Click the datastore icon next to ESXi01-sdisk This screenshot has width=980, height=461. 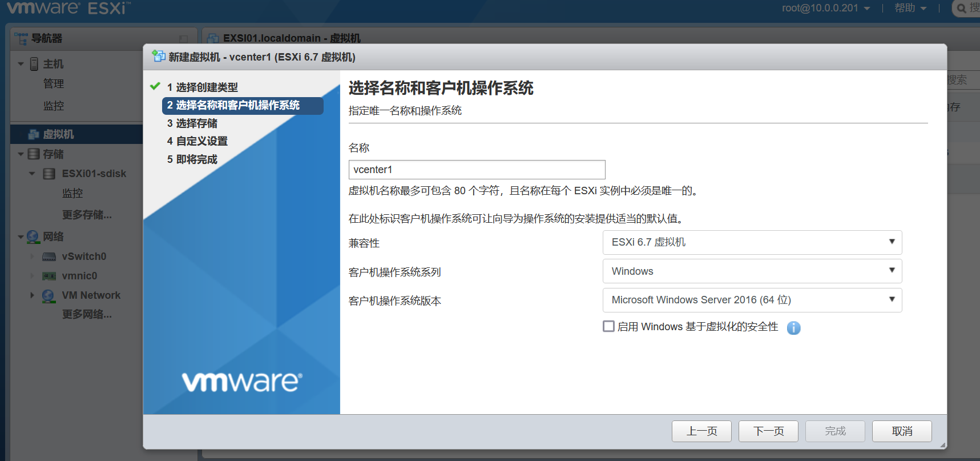point(50,174)
